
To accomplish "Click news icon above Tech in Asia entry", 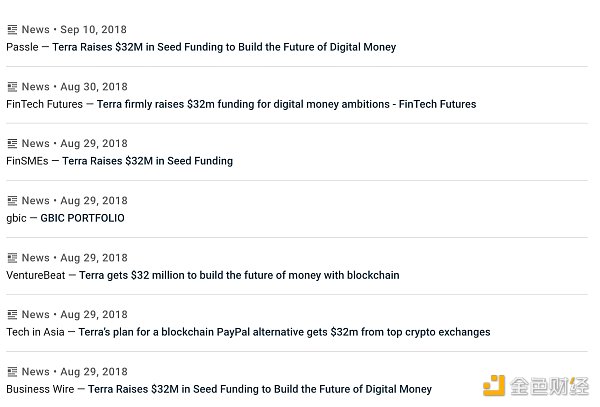I will click(x=12, y=314).
